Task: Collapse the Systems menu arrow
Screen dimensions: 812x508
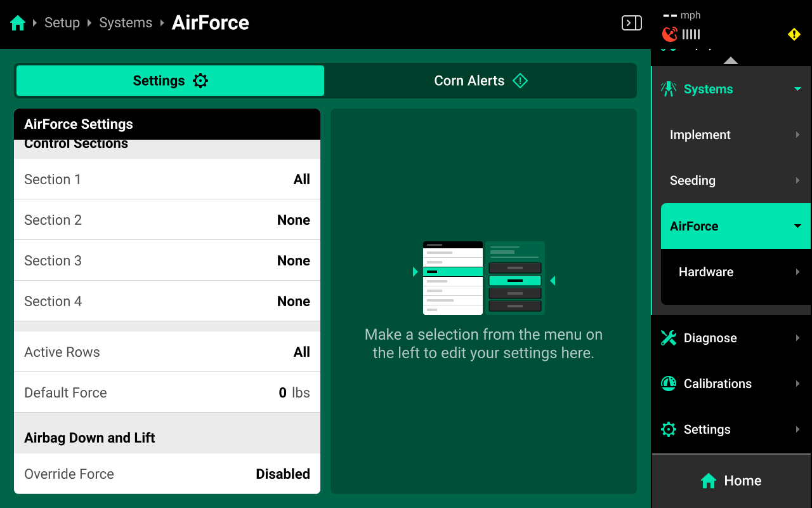Action: [x=797, y=89]
